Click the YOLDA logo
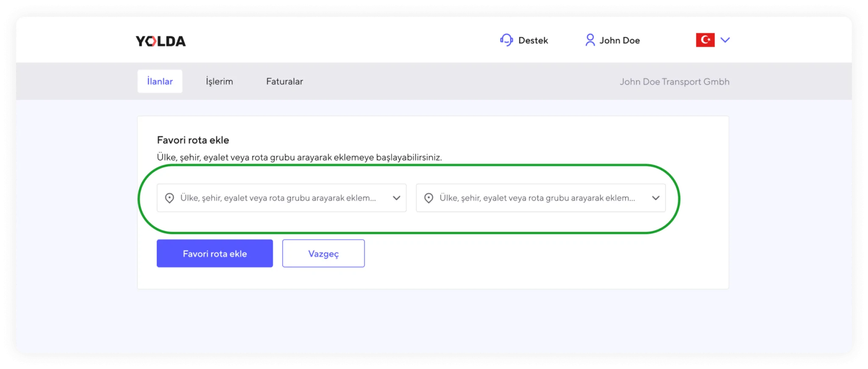 click(161, 41)
